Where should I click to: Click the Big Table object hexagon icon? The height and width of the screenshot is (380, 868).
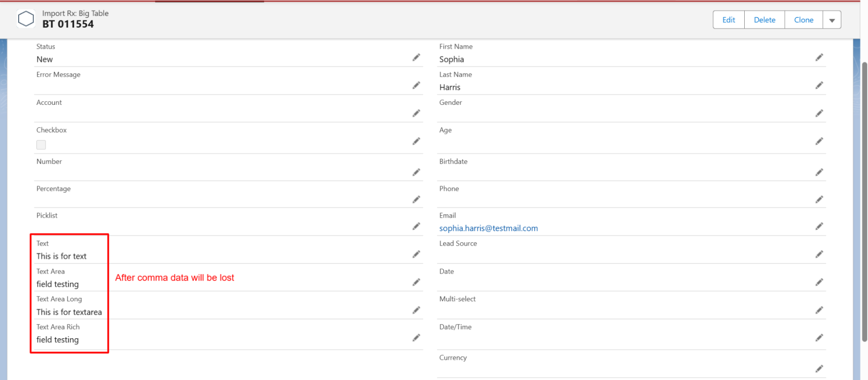(x=26, y=19)
